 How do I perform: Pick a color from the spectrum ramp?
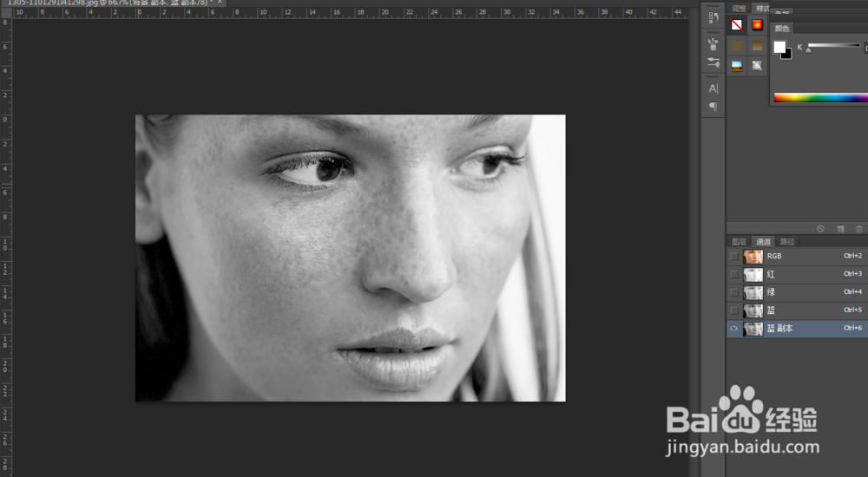click(821, 98)
